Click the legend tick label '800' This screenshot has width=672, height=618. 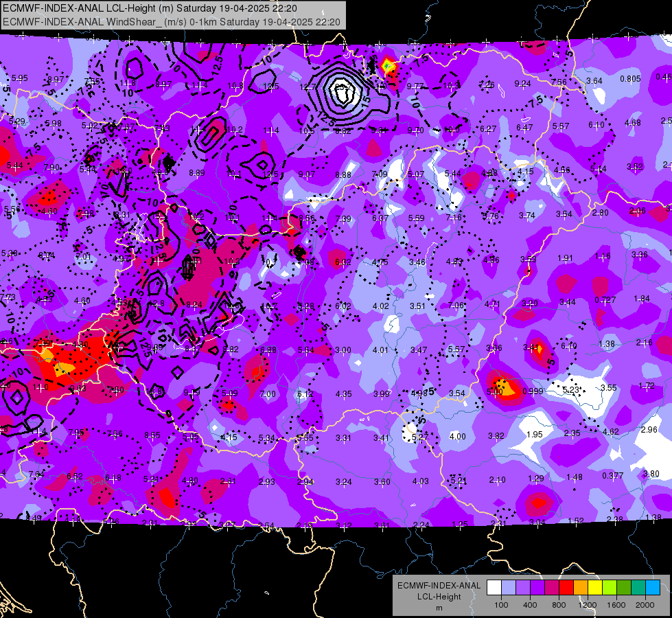(x=559, y=605)
